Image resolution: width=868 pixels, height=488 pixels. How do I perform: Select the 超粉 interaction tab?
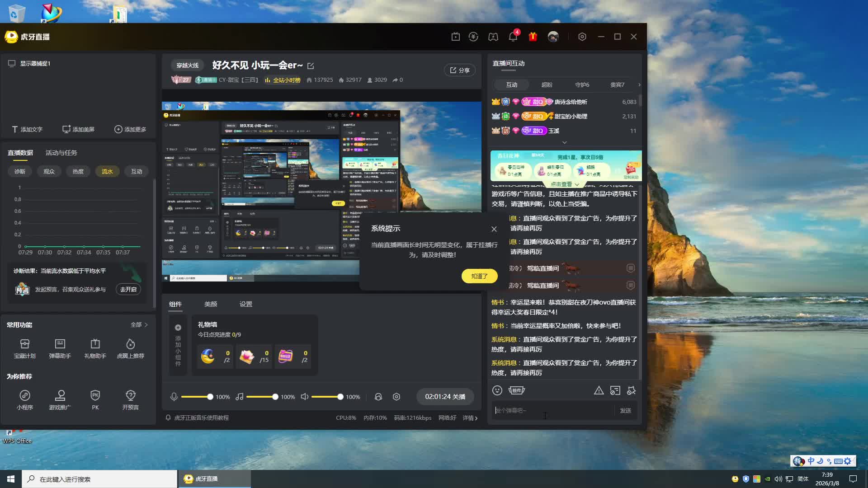(x=547, y=85)
